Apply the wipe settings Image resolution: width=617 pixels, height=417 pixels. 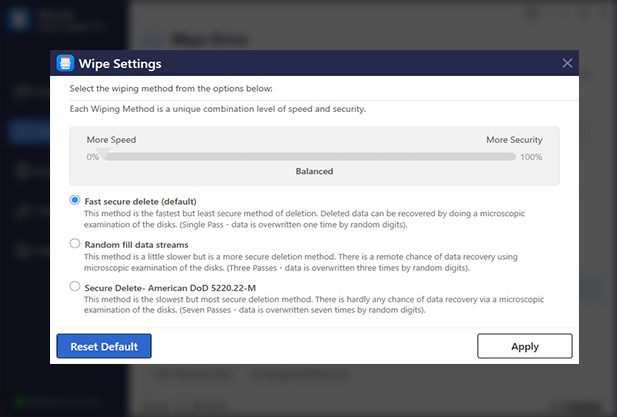[x=525, y=346]
